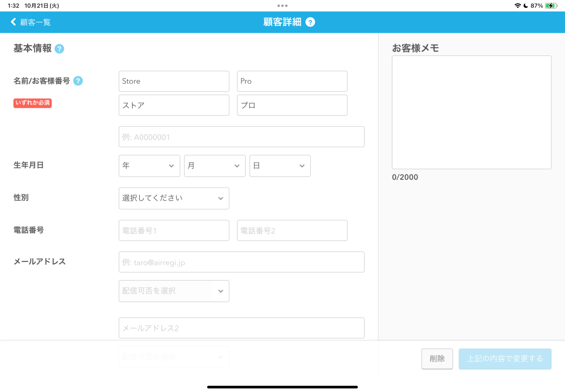Expand first 配信可否を選択 dropdown

click(x=174, y=291)
